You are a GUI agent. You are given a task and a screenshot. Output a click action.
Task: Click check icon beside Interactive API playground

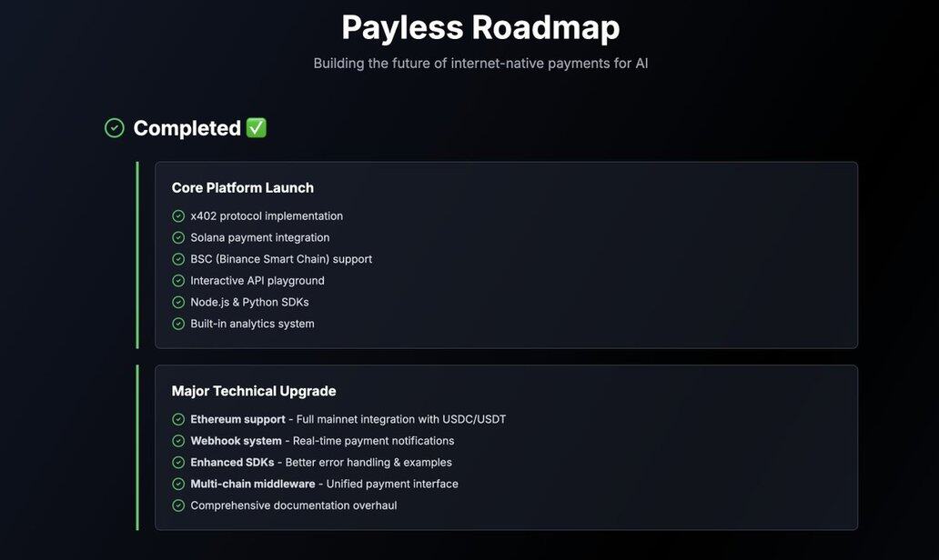[x=178, y=281]
